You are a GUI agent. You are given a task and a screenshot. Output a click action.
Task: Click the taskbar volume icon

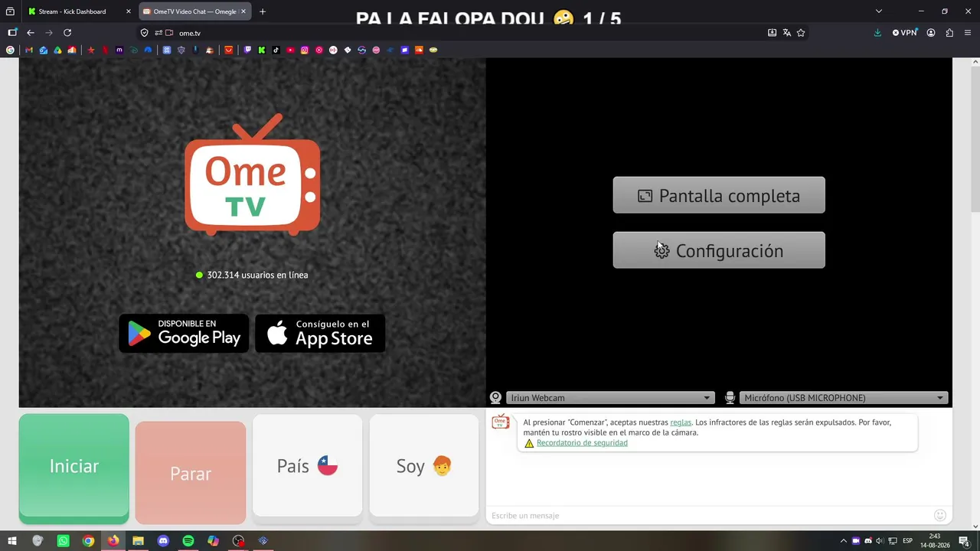coord(880,541)
